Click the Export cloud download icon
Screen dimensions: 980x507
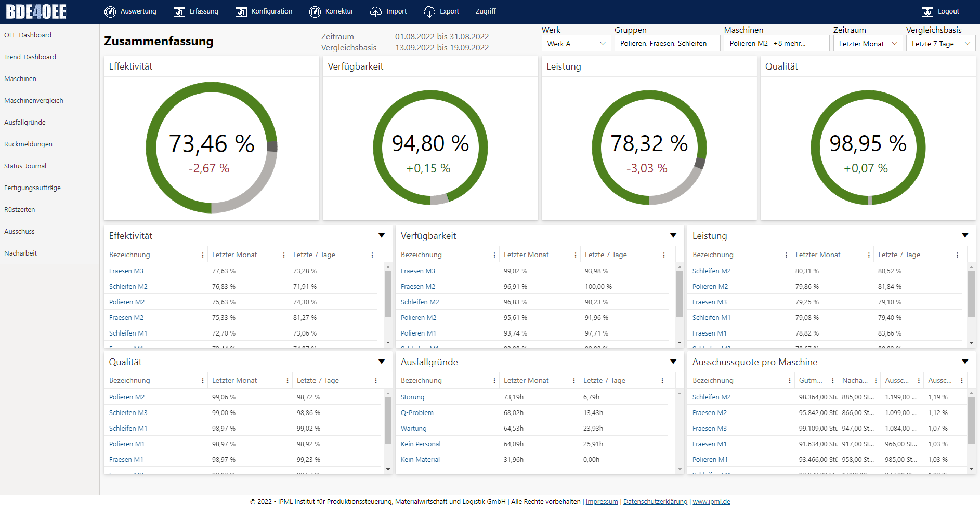pos(429,11)
